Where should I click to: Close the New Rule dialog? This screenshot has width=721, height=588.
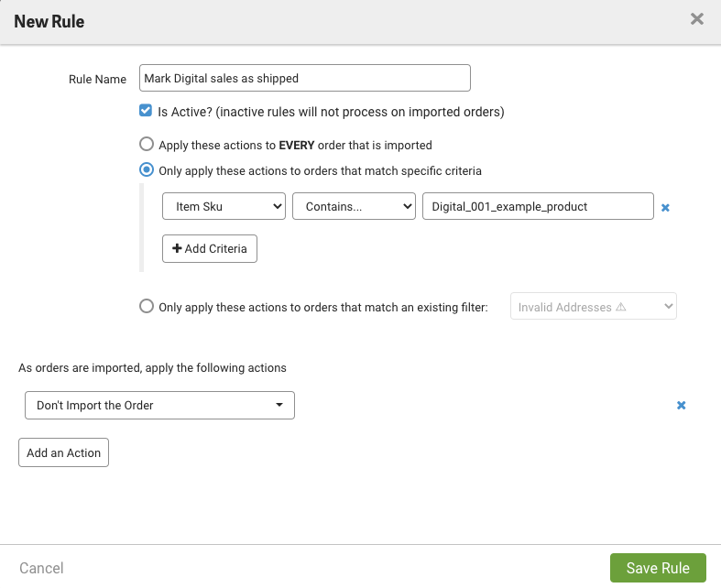pyautogui.click(x=697, y=19)
